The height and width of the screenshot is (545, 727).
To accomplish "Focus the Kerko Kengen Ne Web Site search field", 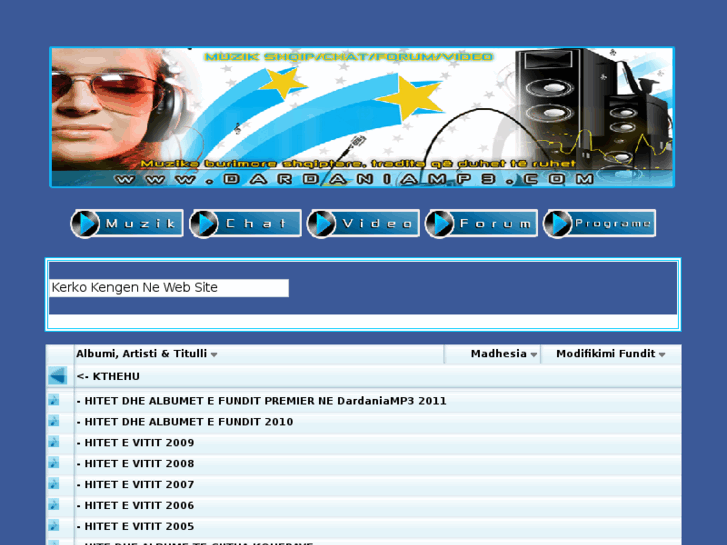I will 169,288.
